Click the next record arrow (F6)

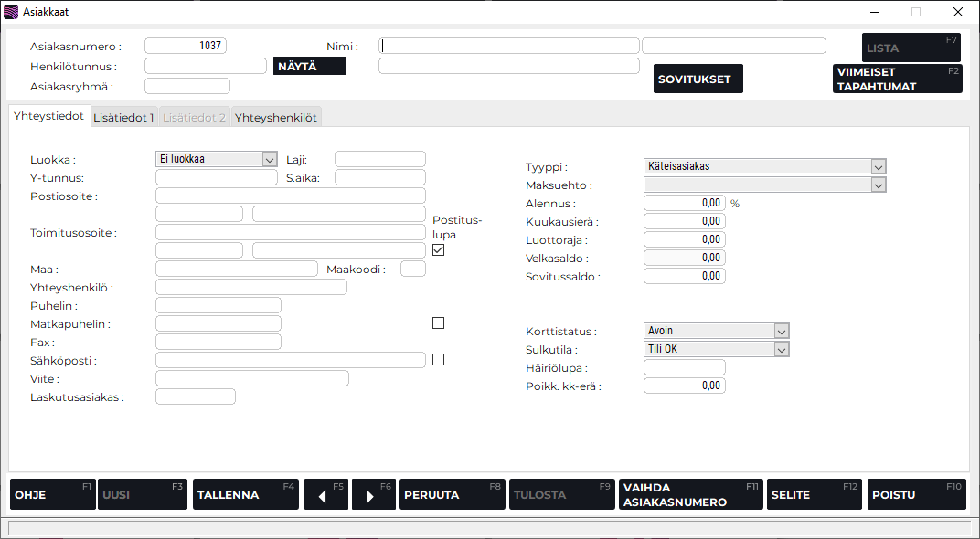373,494
